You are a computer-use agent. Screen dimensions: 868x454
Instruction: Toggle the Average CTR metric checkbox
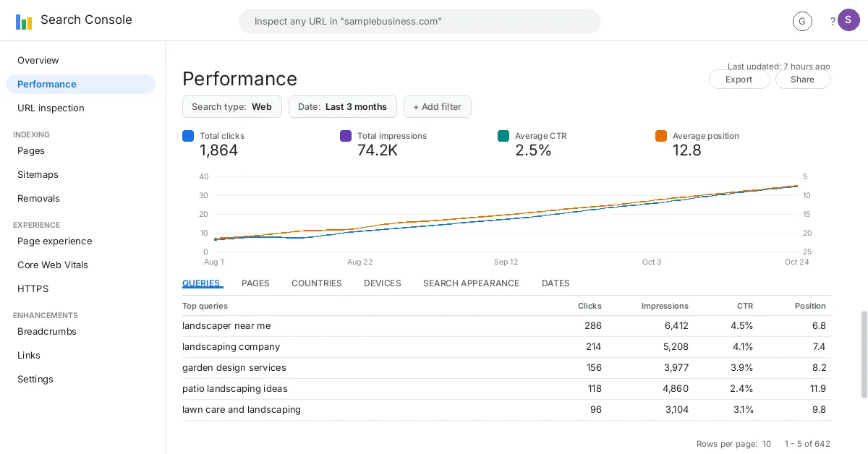coord(503,136)
